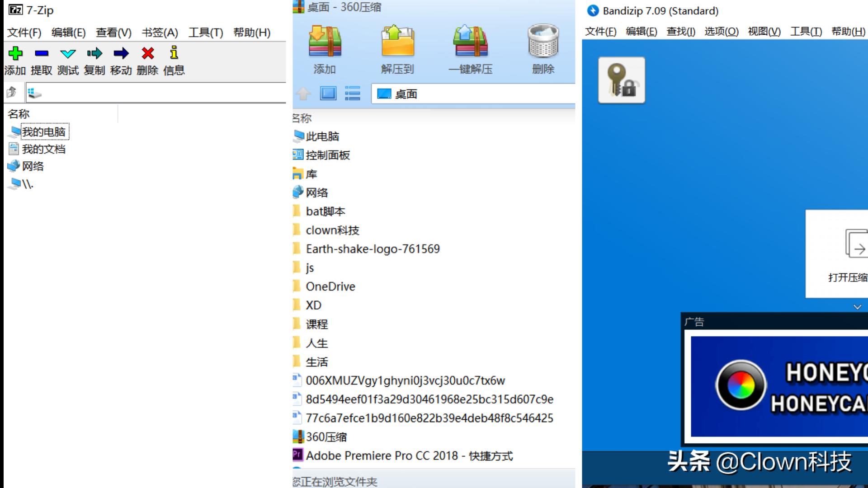The image size is (868, 488).
Task: Open 选项(O) menu in Bandizip
Action: tap(722, 31)
